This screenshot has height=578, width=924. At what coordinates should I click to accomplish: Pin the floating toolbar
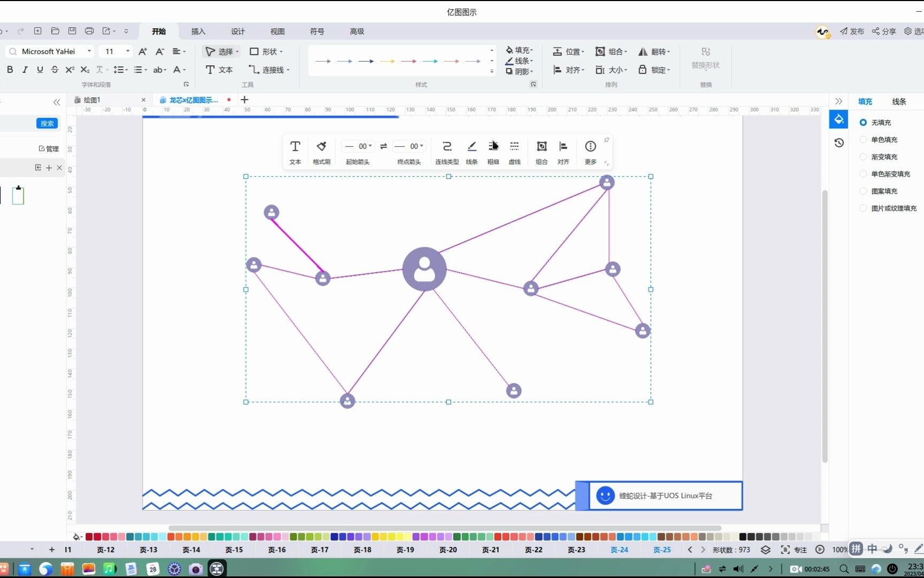pyautogui.click(x=606, y=140)
